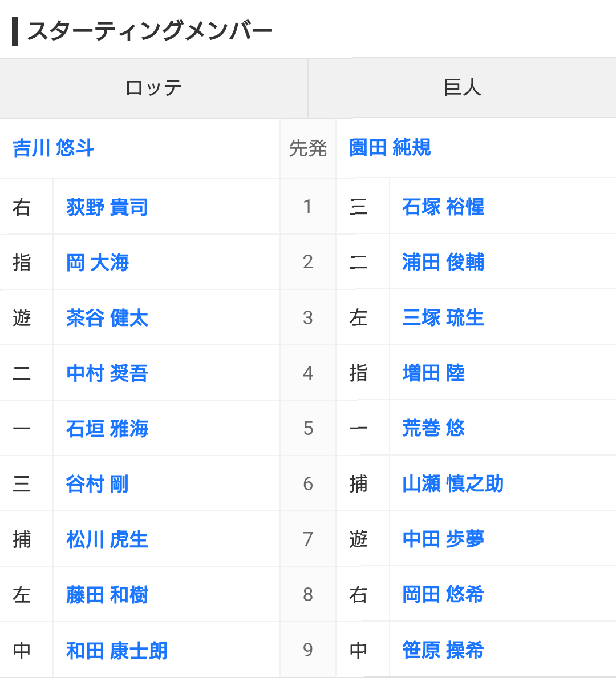View designated hitter 増田 陸 details
This screenshot has height=685, width=616.
click(x=433, y=373)
